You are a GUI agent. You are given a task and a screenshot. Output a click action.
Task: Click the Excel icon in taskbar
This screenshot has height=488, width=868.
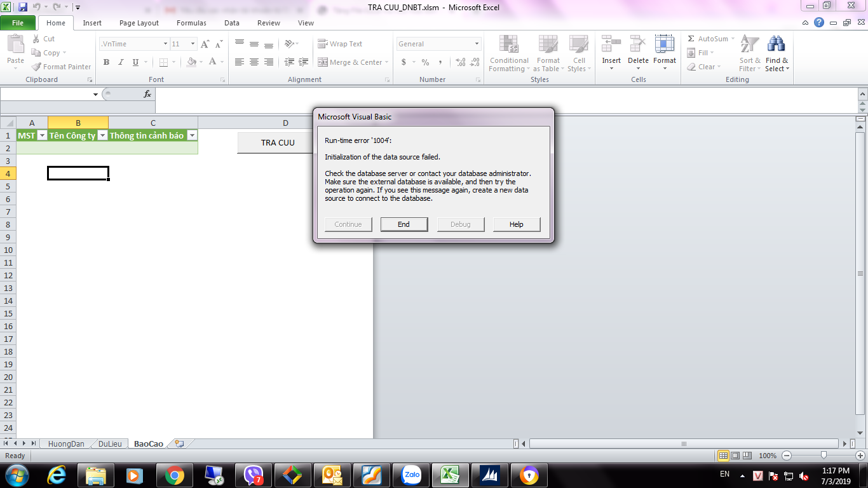coord(451,475)
